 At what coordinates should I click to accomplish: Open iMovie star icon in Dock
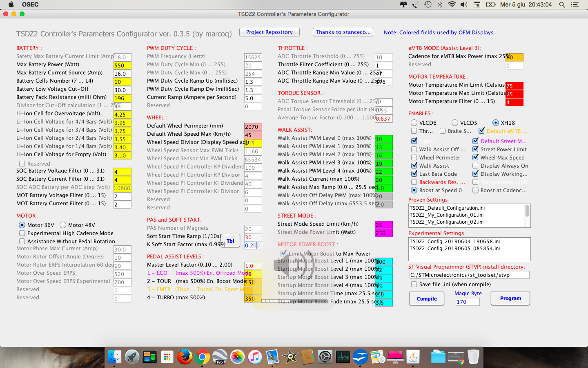[x=290, y=357]
